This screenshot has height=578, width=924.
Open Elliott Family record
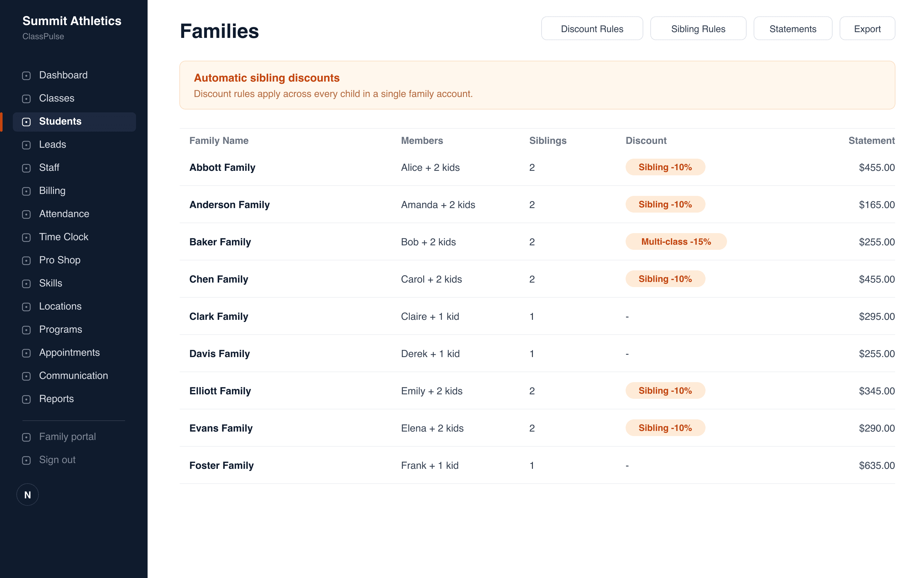[537, 391]
